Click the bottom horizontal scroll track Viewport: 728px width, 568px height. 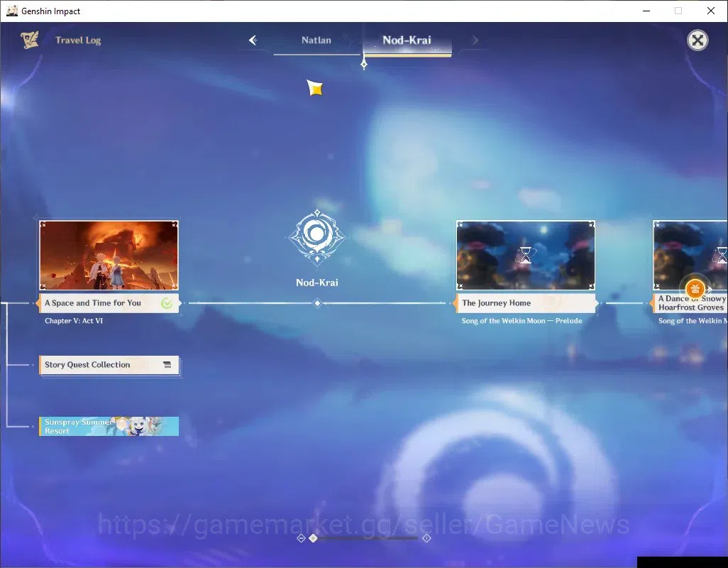[367, 538]
